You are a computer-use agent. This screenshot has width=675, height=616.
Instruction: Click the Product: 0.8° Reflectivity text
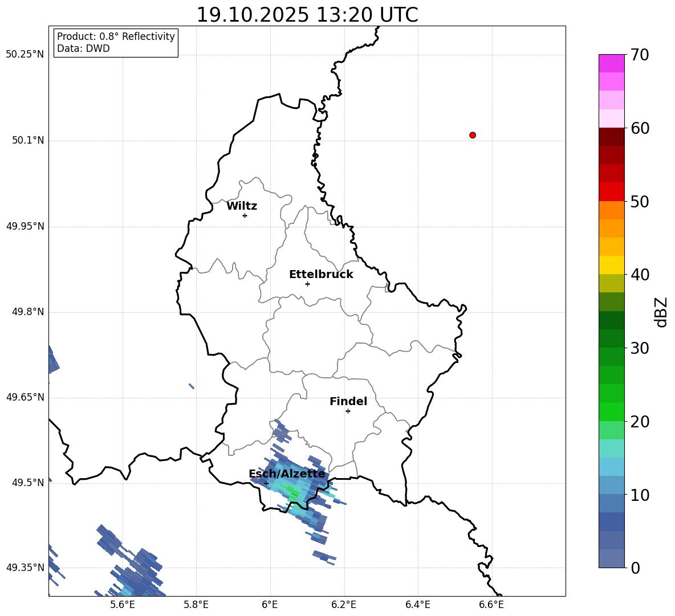116,36
